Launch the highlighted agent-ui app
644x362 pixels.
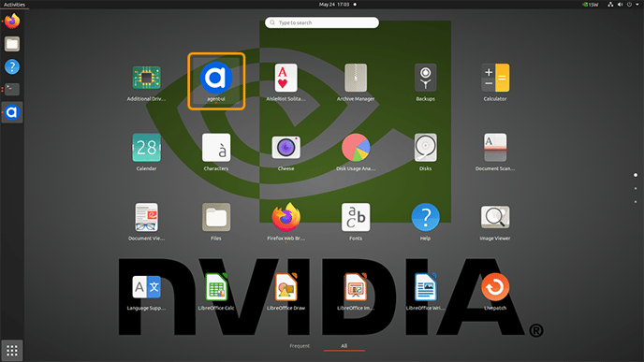coord(216,80)
